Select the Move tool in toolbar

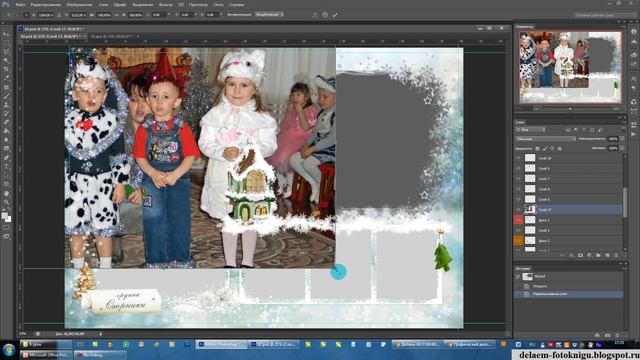click(7, 34)
